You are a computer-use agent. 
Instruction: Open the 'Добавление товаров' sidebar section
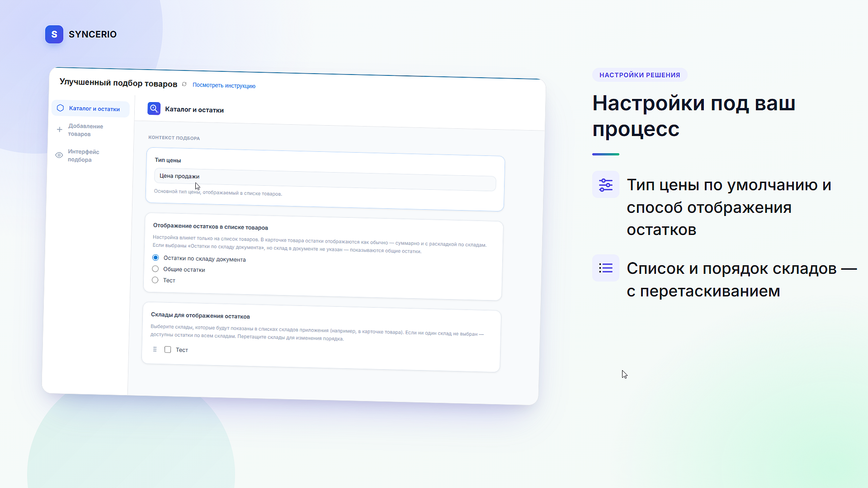[86, 130]
